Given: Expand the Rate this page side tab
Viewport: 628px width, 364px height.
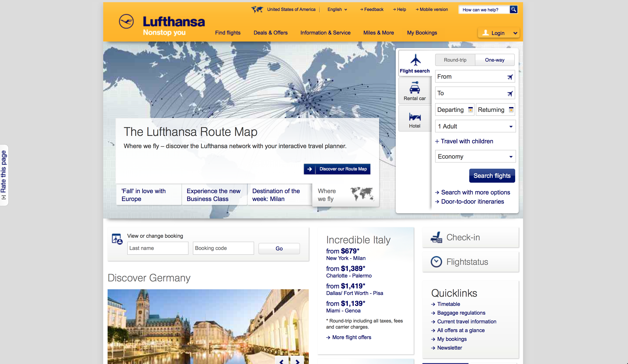Looking at the screenshot, I should 4,175.
